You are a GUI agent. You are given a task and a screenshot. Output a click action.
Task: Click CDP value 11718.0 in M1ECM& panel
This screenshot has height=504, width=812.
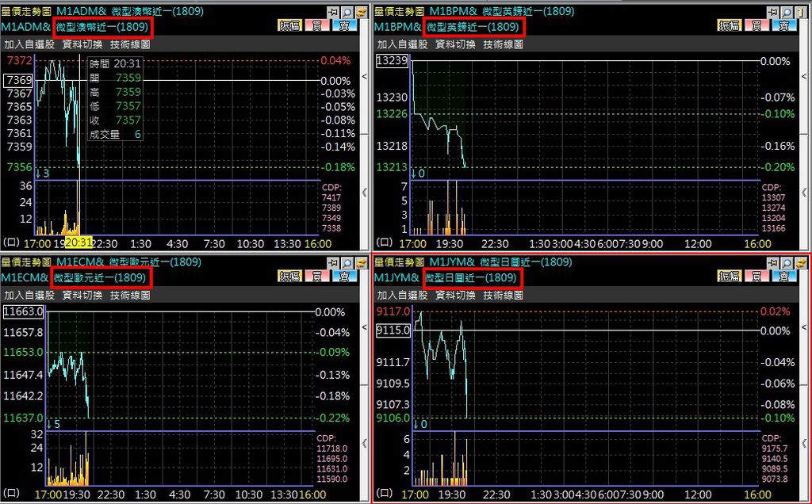332,448
